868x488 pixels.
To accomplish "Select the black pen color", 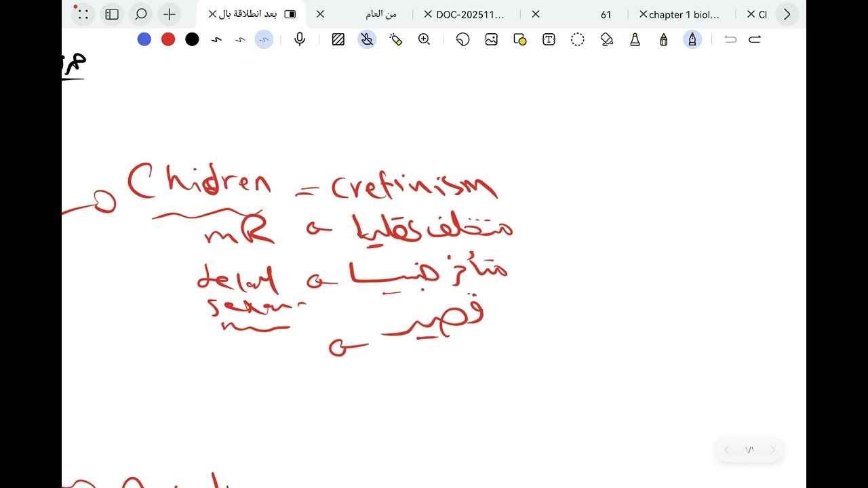I will (193, 39).
